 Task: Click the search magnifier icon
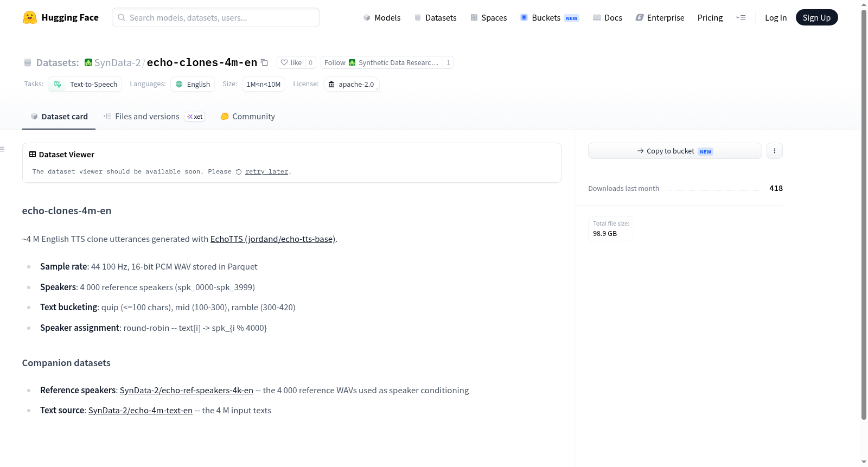(122, 17)
